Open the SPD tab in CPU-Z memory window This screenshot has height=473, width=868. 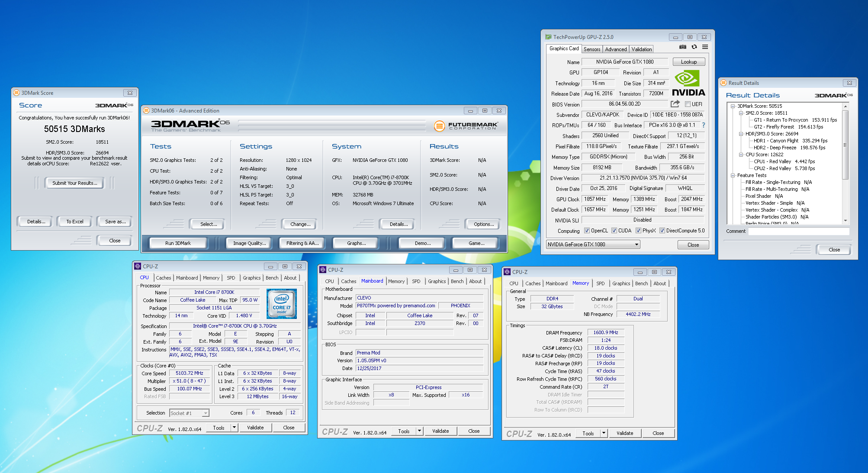(x=600, y=283)
